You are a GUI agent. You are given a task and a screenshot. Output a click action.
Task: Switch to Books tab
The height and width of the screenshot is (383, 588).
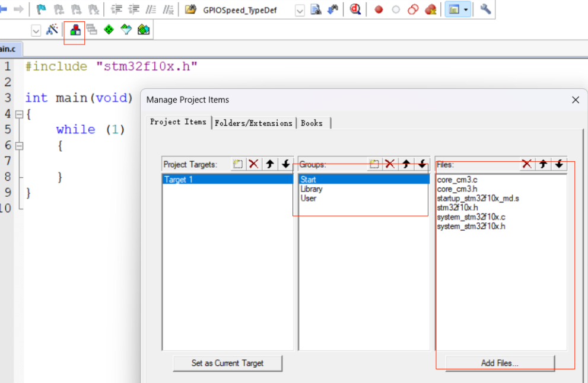[312, 123]
